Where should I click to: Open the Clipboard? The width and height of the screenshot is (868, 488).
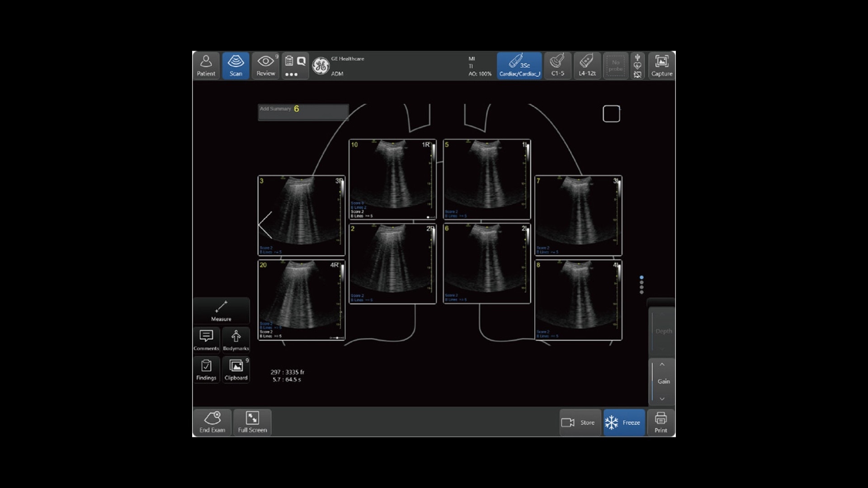click(236, 370)
